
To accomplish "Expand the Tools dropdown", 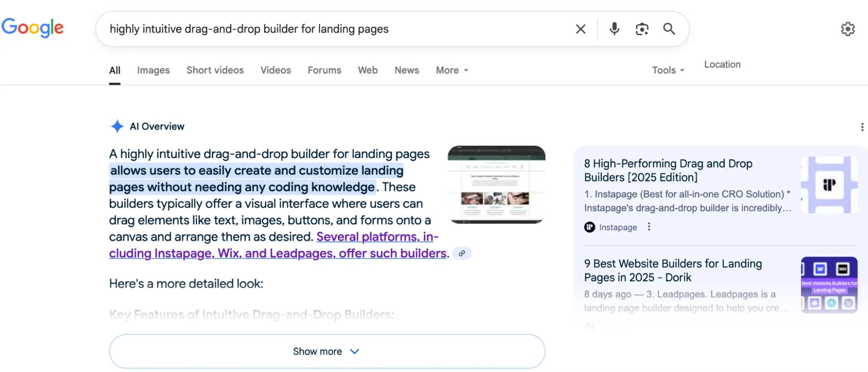I will click(x=668, y=70).
